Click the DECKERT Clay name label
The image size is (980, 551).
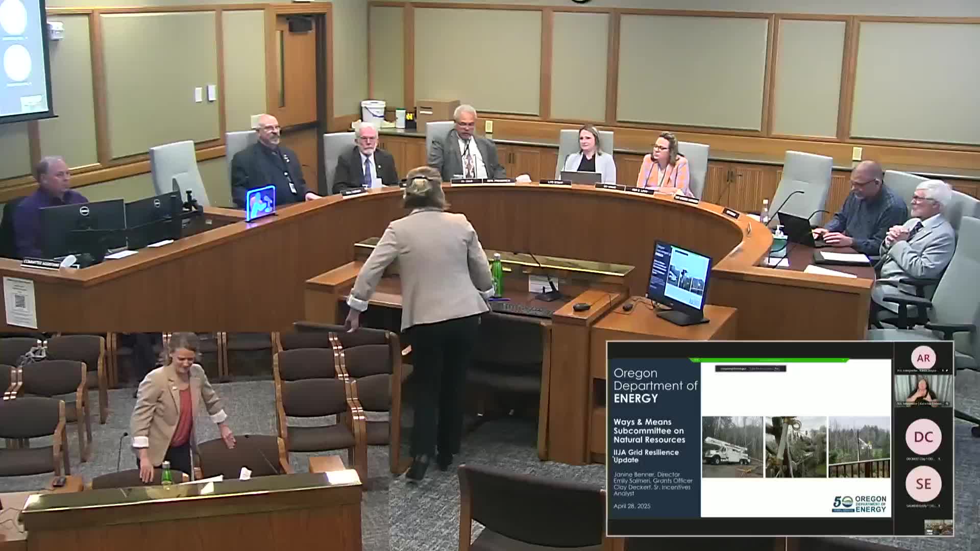(919, 459)
